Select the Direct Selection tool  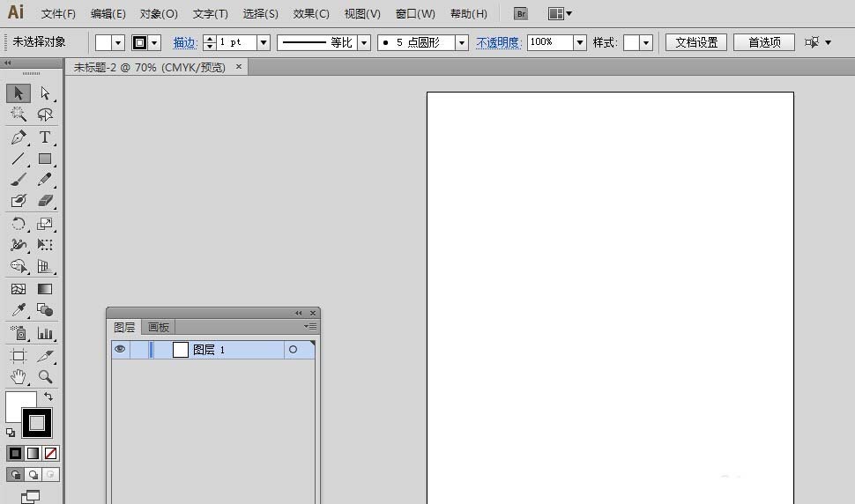click(45, 93)
